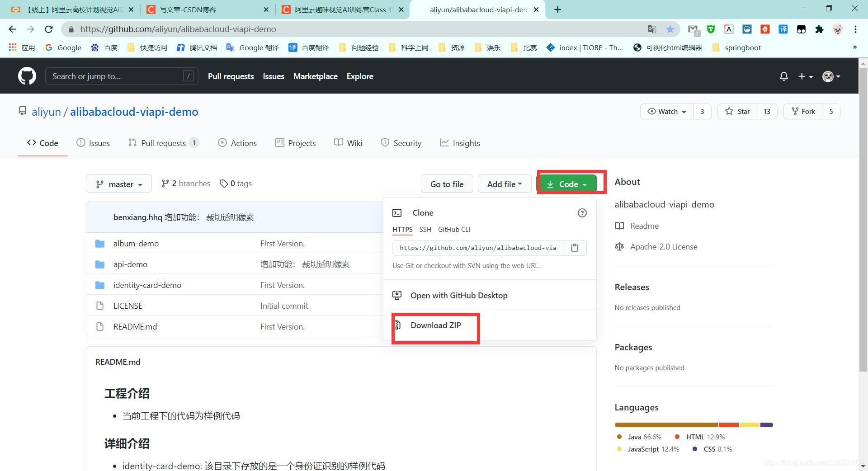
Task: Open a new browser tab with plus icon
Action: [558, 9]
